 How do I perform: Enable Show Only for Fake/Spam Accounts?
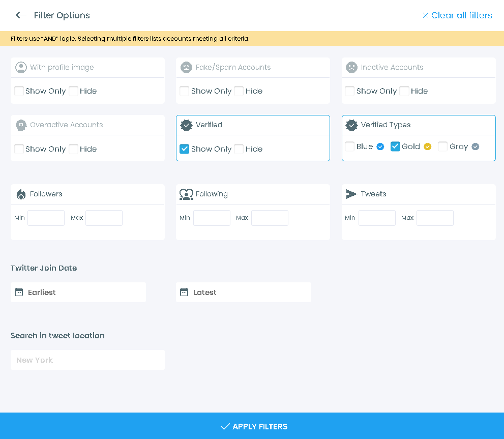(184, 91)
